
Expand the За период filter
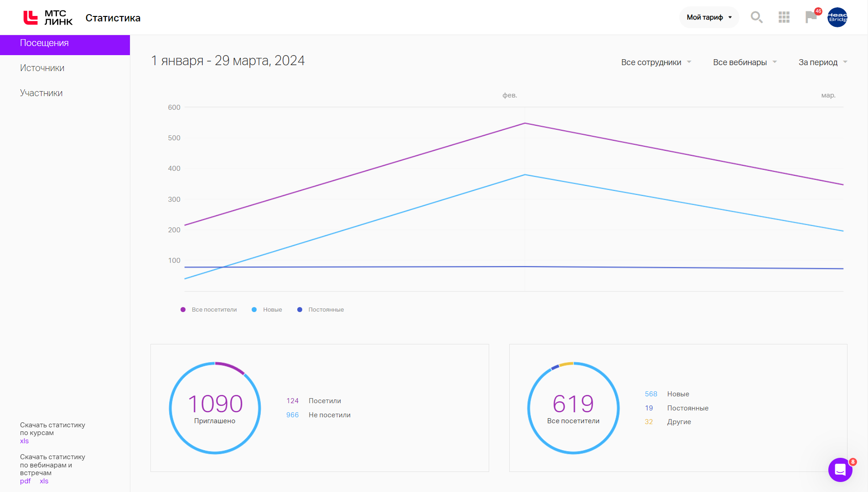point(823,62)
